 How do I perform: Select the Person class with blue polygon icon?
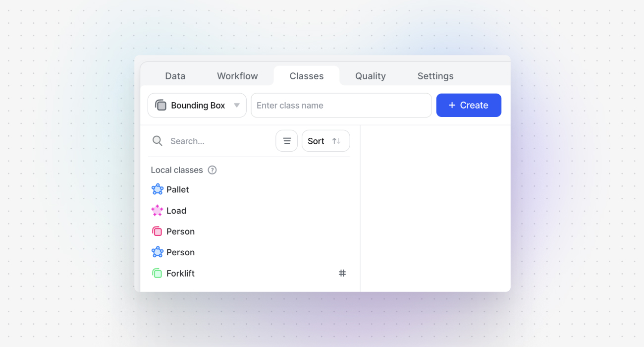pyautogui.click(x=180, y=252)
